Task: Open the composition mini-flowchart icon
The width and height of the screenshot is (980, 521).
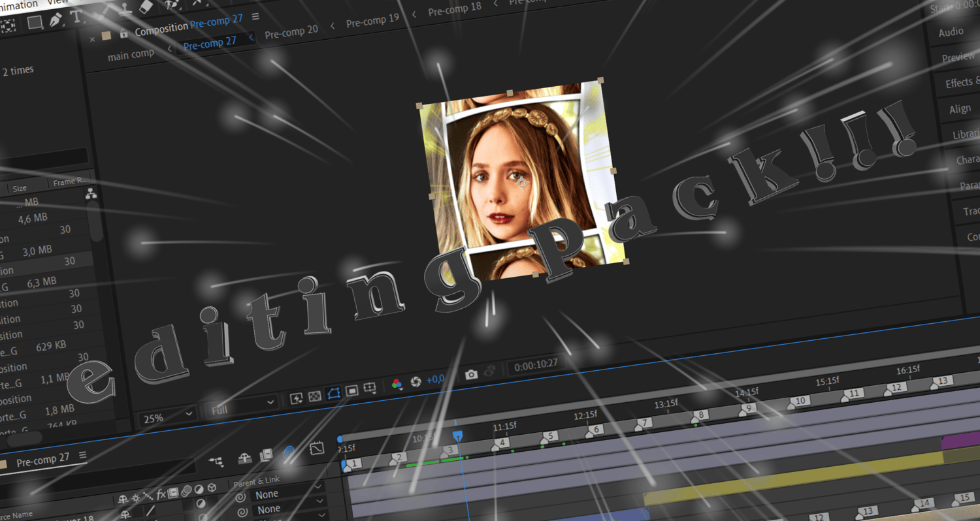Action: click(x=216, y=462)
